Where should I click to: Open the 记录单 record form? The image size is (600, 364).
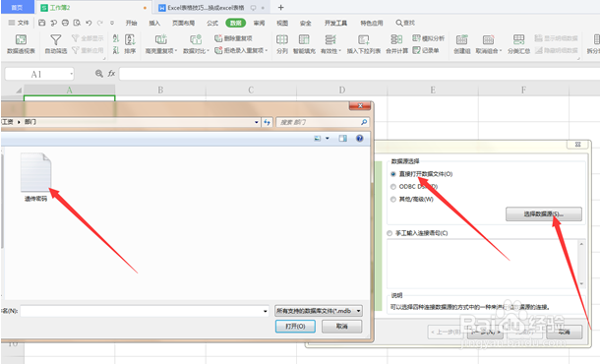[x=426, y=50]
